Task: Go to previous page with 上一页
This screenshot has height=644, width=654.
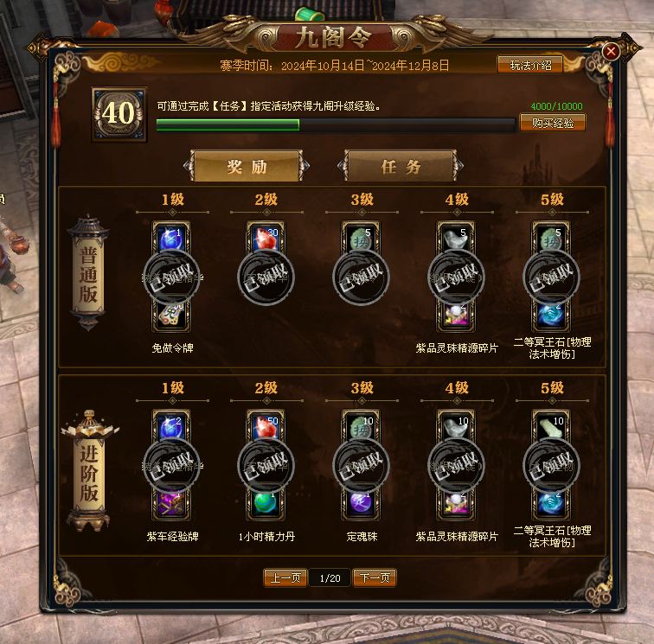Action: pyautogui.click(x=285, y=577)
